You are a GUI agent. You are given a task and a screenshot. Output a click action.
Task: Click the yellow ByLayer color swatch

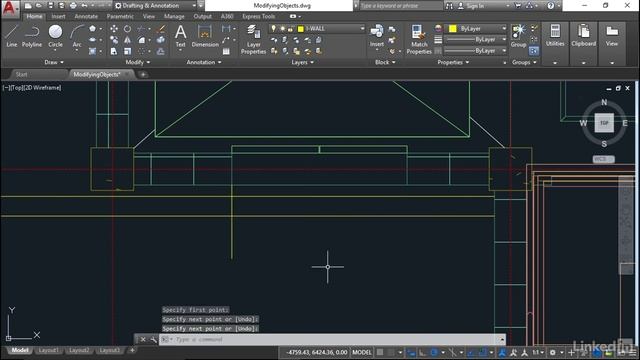[x=452, y=29]
